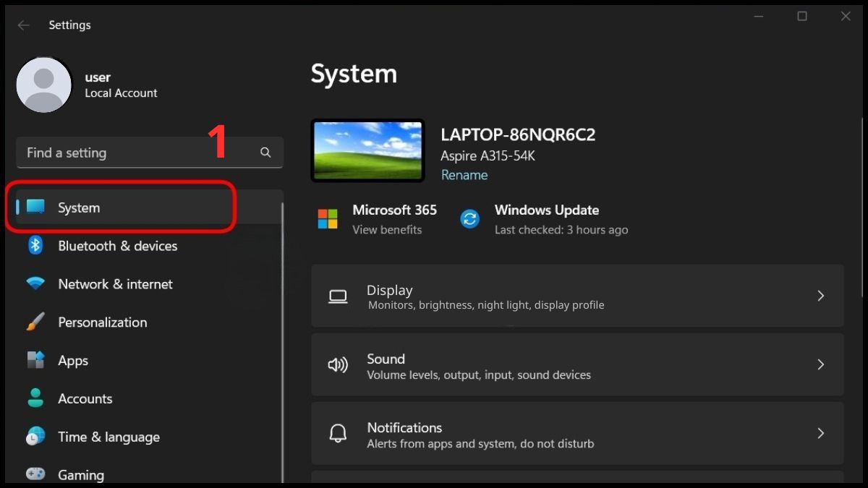Click the Network & internet Wi-Fi icon
Image resolution: width=868 pixels, height=488 pixels.
[35, 284]
